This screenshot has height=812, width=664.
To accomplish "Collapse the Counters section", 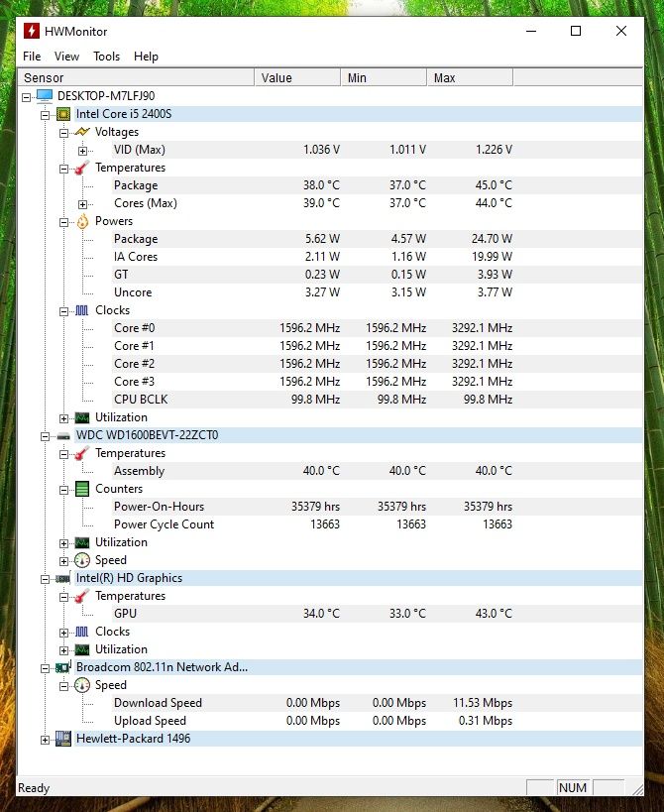I will pos(63,490).
